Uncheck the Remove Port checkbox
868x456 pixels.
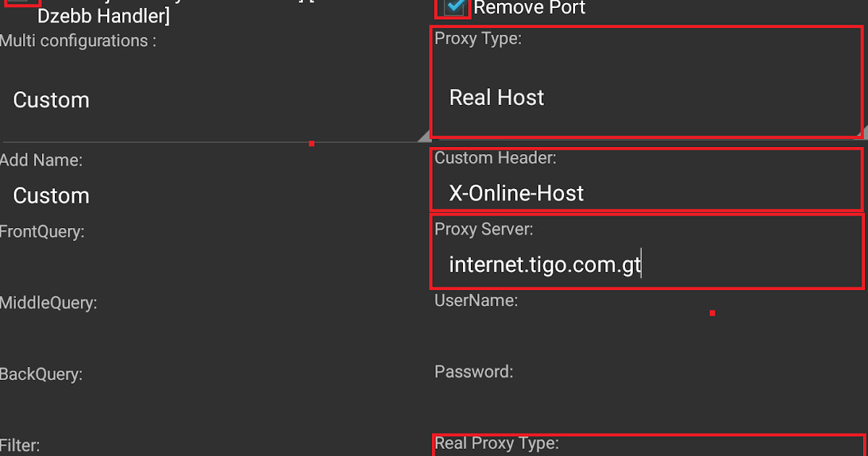[454, 7]
